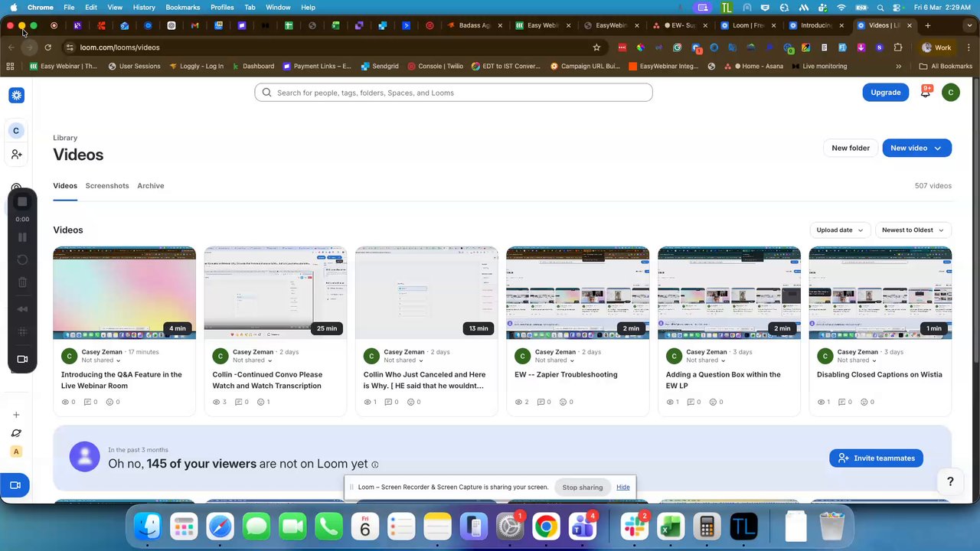Bookmark page with the star icon
The width and height of the screenshot is (980, 551).
click(x=596, y=47)
